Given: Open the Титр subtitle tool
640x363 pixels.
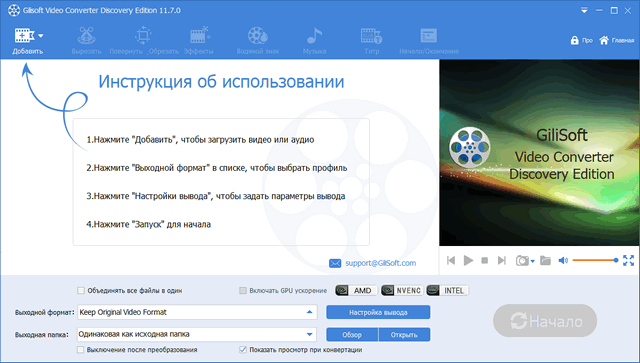Looking at the screenshot, I should tap(371, 40).
